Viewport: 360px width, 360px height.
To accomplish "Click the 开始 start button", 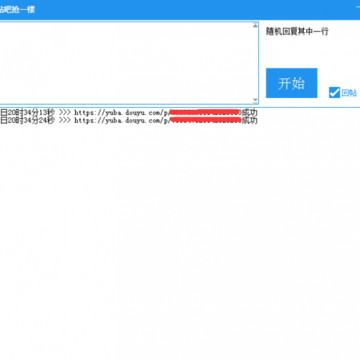I will [x=291, y=83].
